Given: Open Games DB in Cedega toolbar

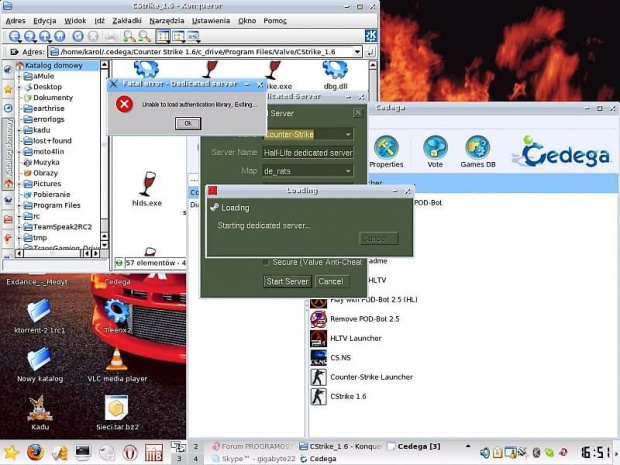Looking at the screenshot, I should (478, 151).
